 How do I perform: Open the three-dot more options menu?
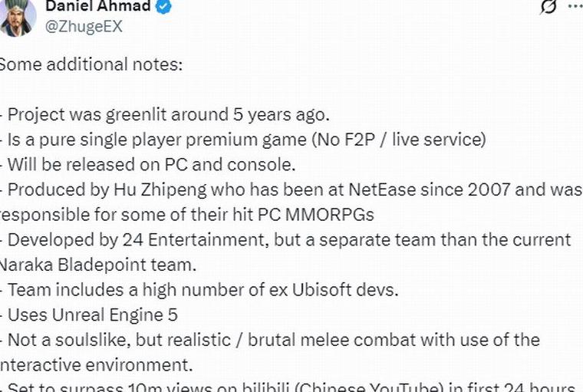click(576, 6)
